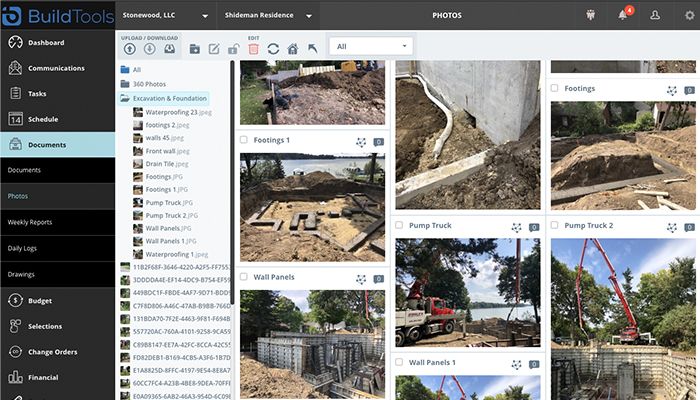Open the 360 Photos folder

(143, 84)
